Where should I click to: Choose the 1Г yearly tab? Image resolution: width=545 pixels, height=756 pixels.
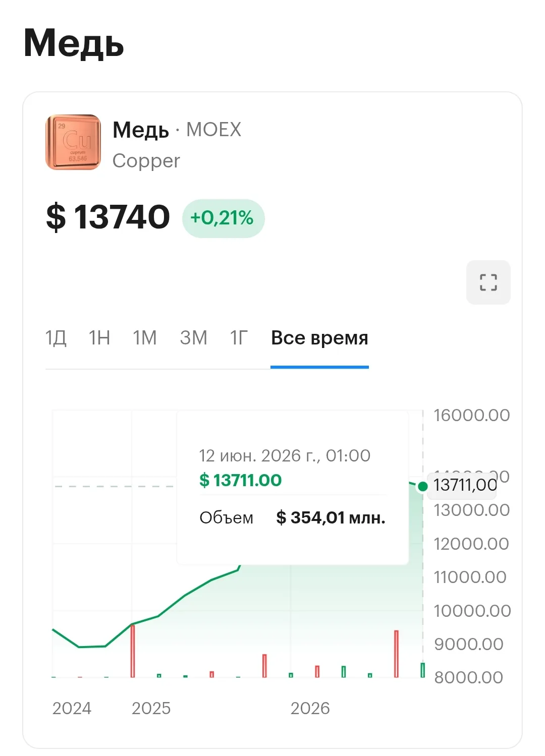239,337
